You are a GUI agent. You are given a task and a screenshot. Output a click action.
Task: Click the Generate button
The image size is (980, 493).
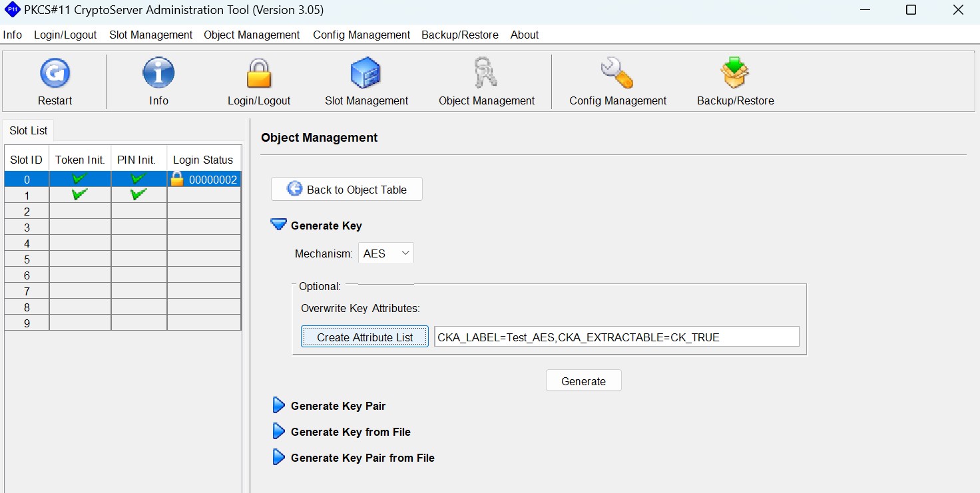(x=583, y=381)
